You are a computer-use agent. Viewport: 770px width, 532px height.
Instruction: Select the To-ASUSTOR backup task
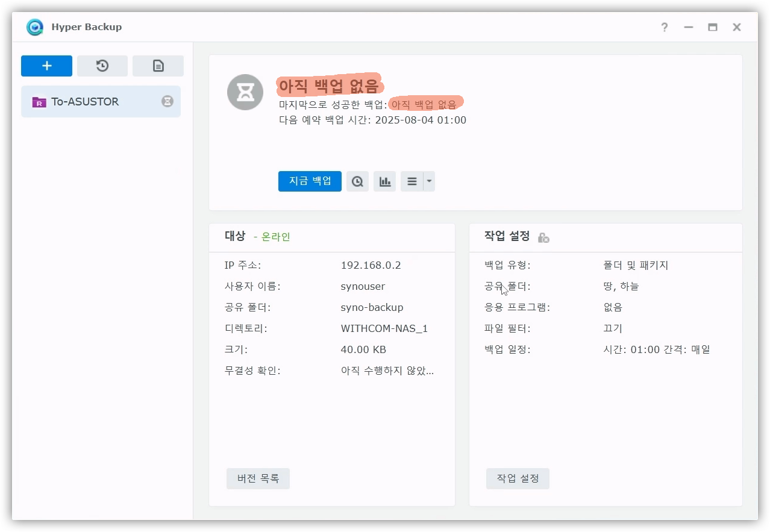tap(85, 102)
